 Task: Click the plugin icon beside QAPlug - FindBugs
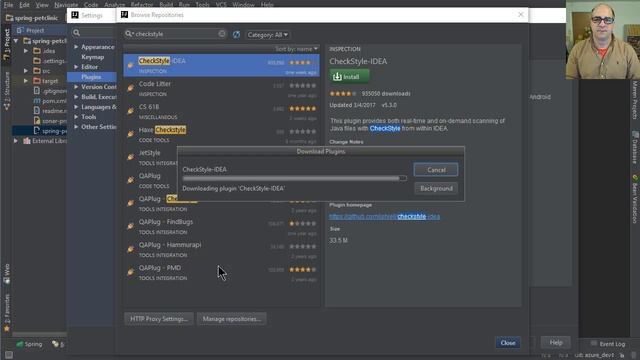[131, 226]
